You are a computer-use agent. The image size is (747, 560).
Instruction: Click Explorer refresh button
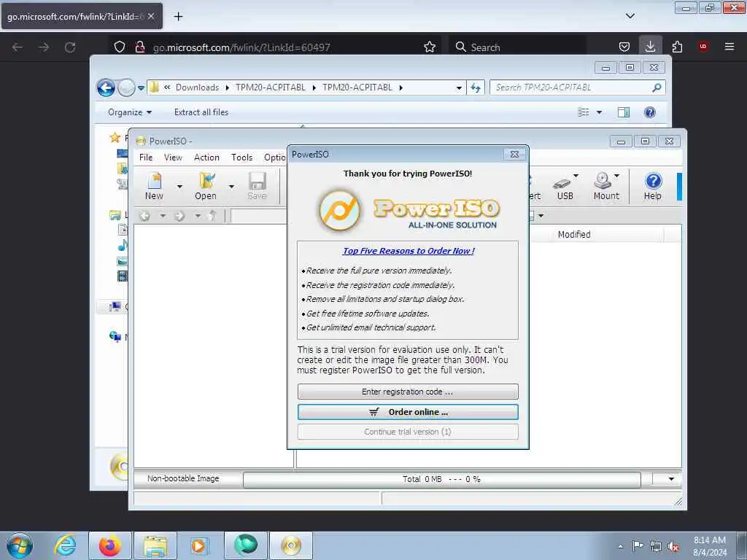click(476, 87)
